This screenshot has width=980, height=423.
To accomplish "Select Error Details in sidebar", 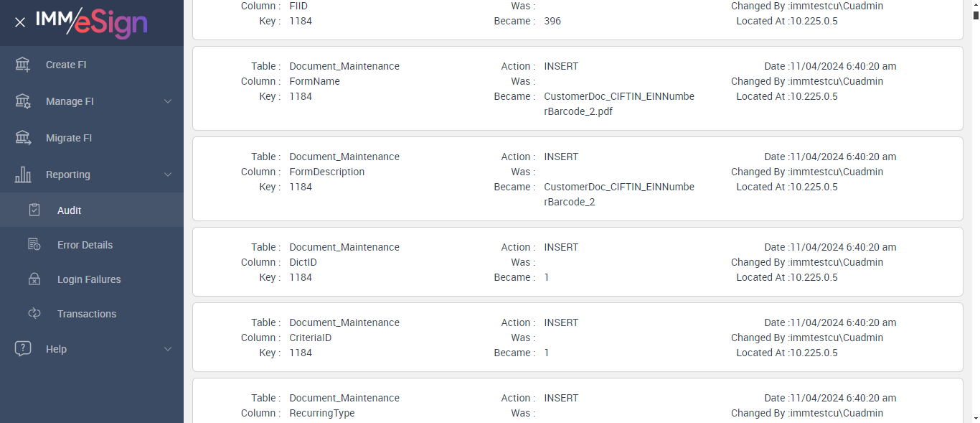I will coord(85,245).
